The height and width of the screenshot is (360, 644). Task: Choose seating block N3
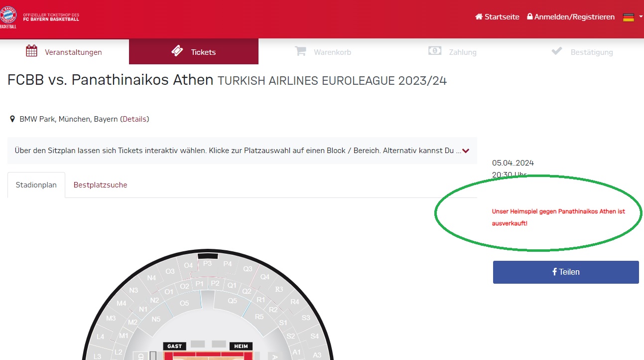coord(133,290)
